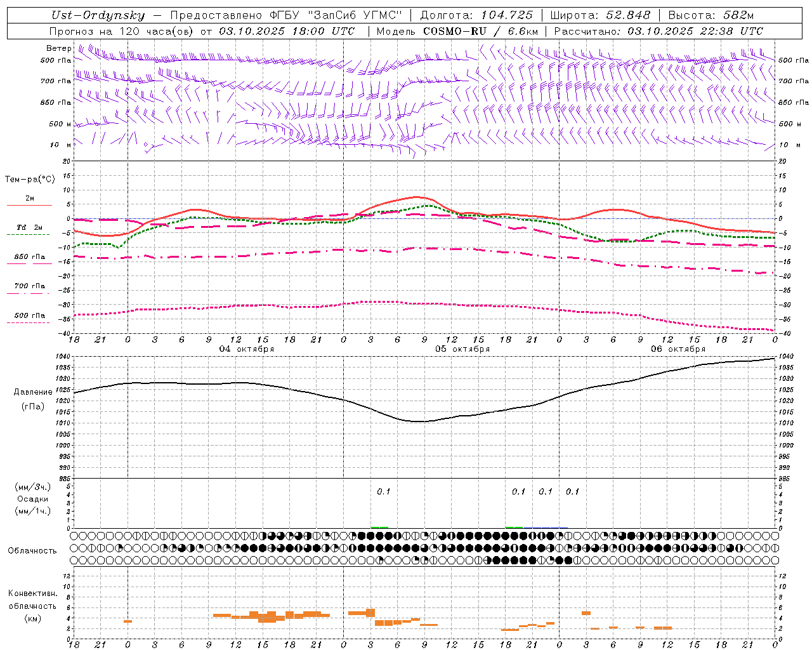Click the 04 октября date label
Image resolution: width=812 pixels, height=650 pixels.
coord(247,349)
